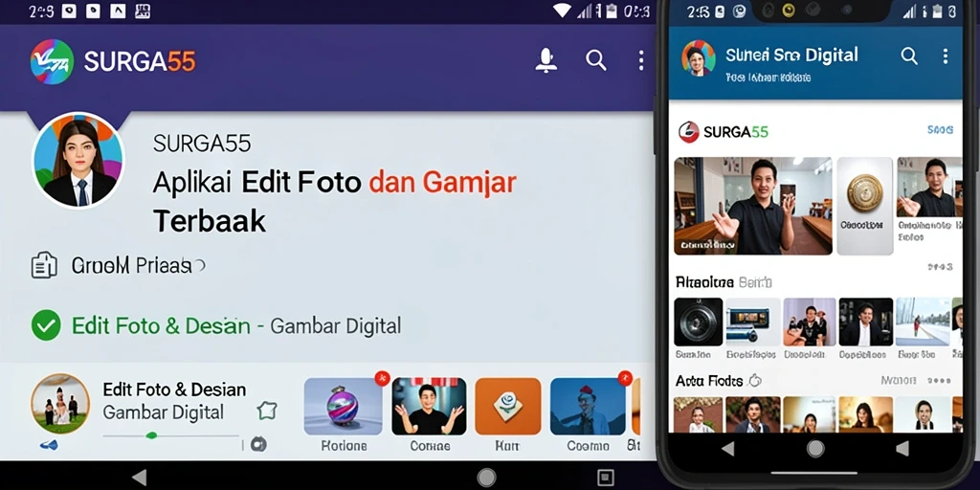Click the Wi-Fi icon in the left status bar
This screenshot has width=980, height=490.
pyautogui.click(x=562, y=11)
